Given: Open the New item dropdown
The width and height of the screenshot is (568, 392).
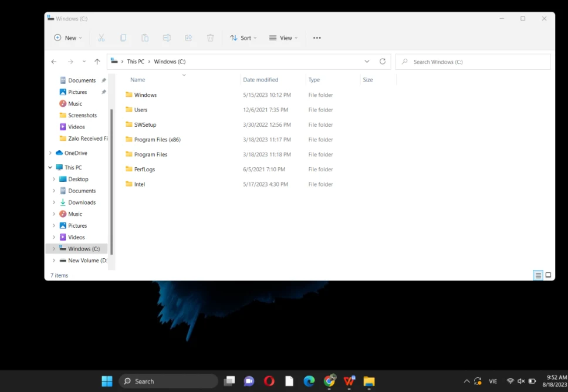Looking at the screenshot, I should (x=67, y=38).
